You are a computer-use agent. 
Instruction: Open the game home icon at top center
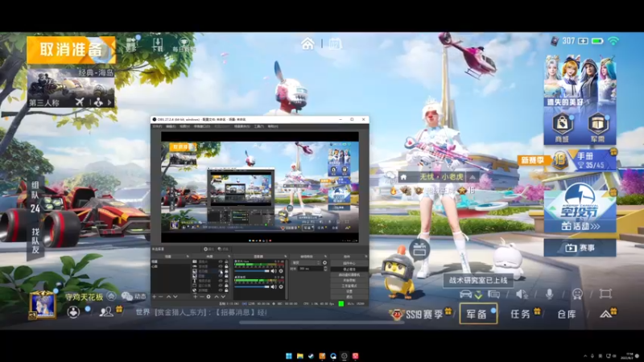pos(308,43)
